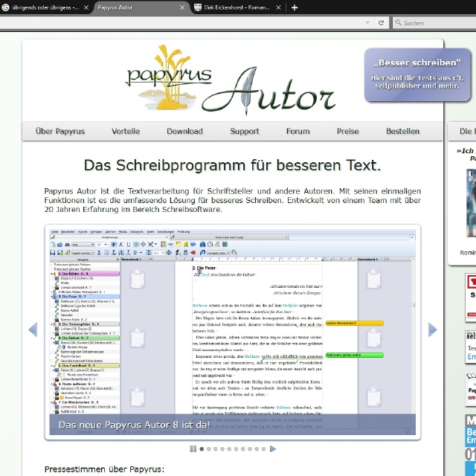Play the slideshow with the triangle button

click(273, 448)
